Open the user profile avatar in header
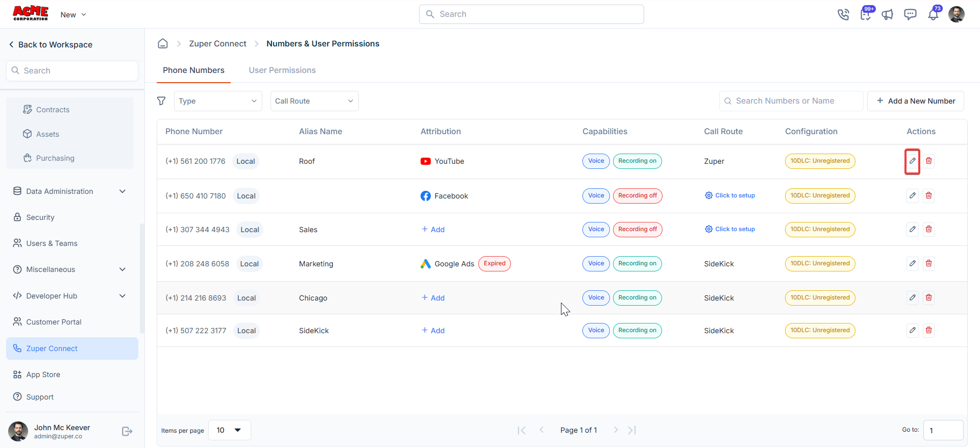 pyautogui.click(x=957, y=14)
